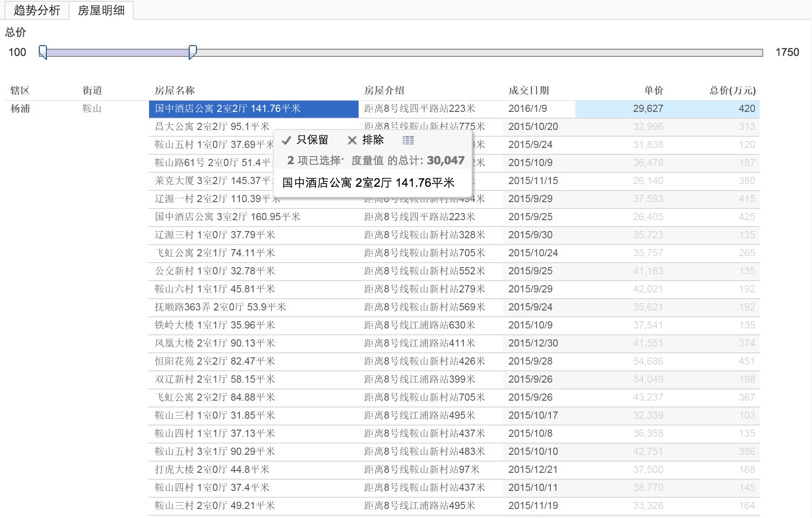
Task: Click 距离8号线江浦路站411米 cell
Action: click(420, 343)
